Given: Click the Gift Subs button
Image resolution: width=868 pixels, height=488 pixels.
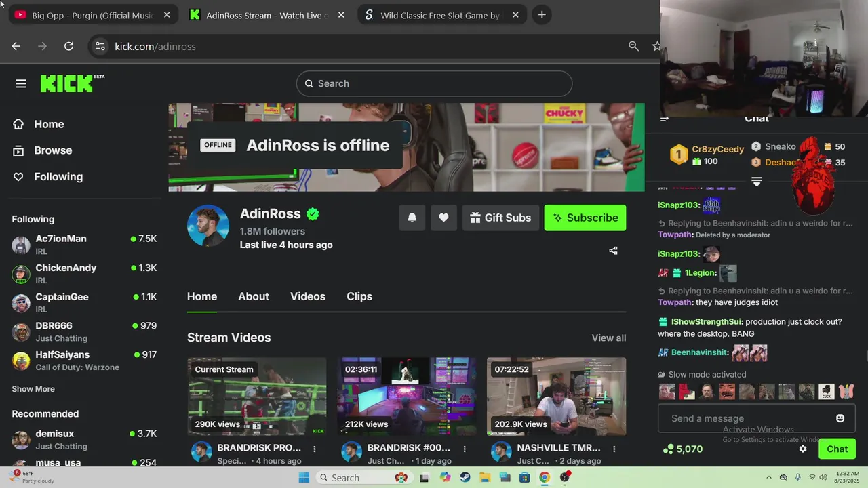Looking at the screenshot, I should click(500, 218).
